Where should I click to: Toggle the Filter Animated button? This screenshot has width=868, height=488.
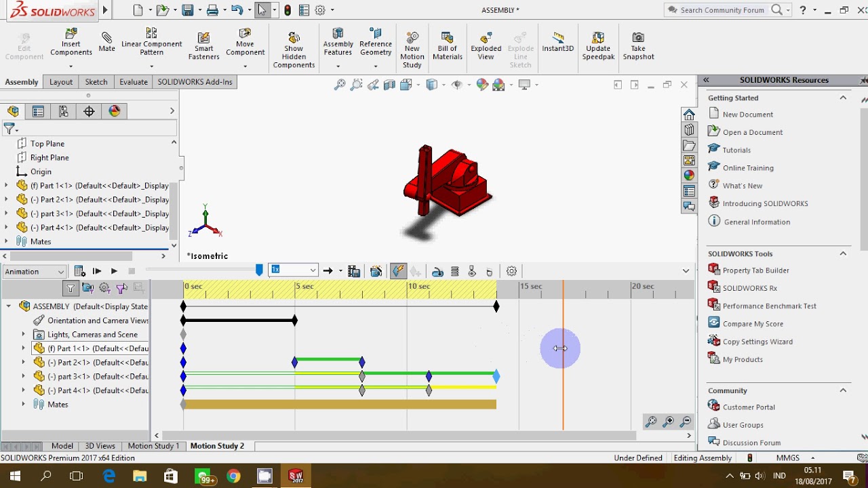[87, 288]
